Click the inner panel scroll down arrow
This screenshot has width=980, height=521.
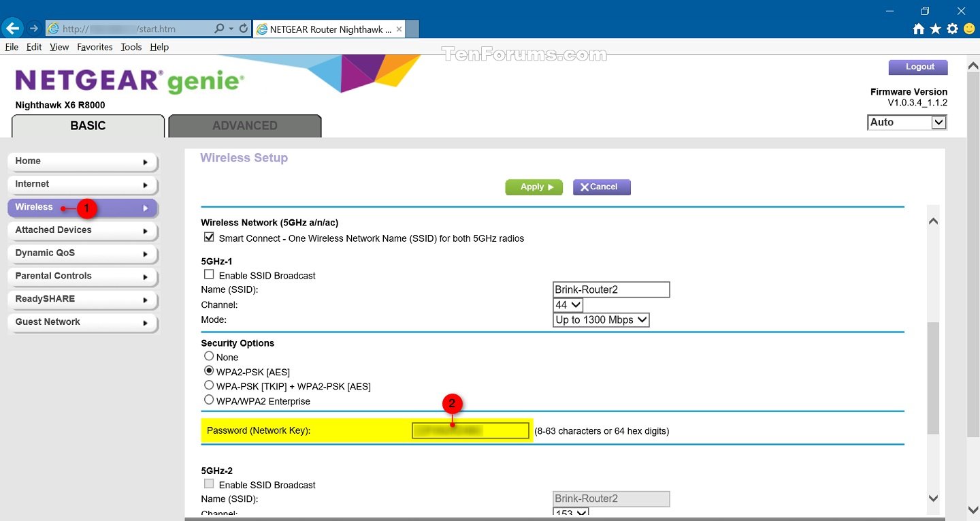933,498
